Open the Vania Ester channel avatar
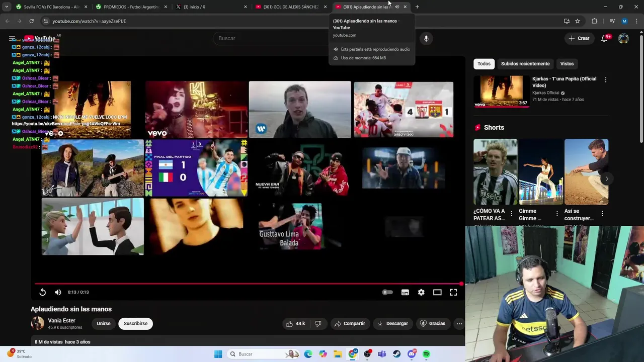The image size is (644, 362). (x=37, y=323)
